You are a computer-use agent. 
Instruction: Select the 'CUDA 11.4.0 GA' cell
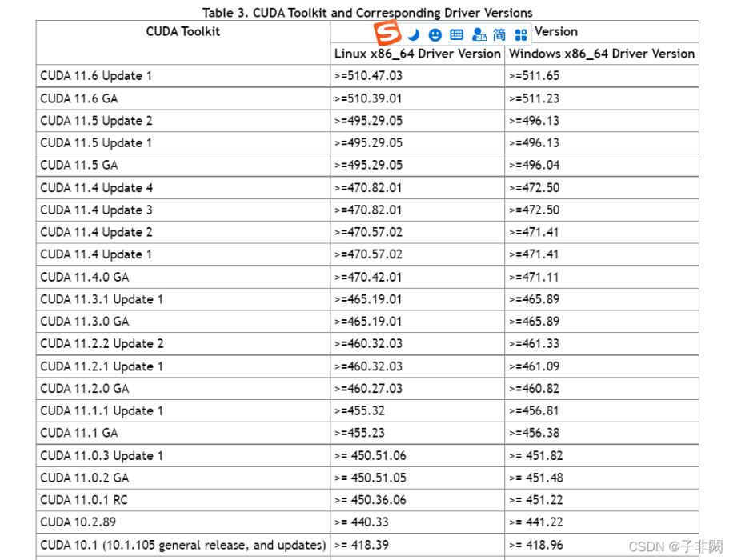182,277
